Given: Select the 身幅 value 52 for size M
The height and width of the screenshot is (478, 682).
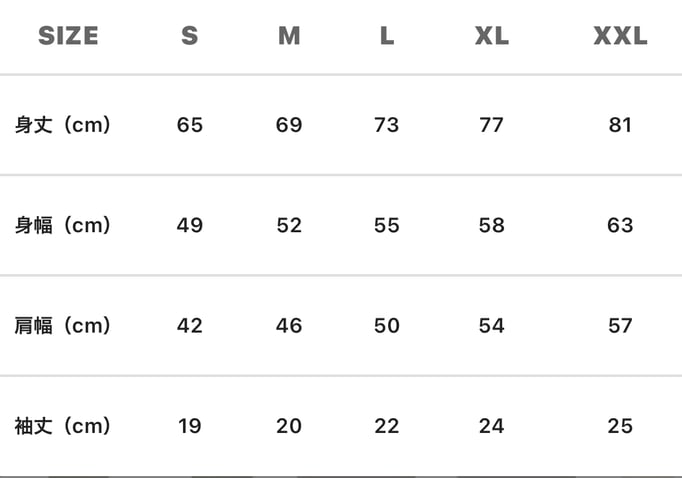Looking at the screenshot, I should [x=289, y=225].
